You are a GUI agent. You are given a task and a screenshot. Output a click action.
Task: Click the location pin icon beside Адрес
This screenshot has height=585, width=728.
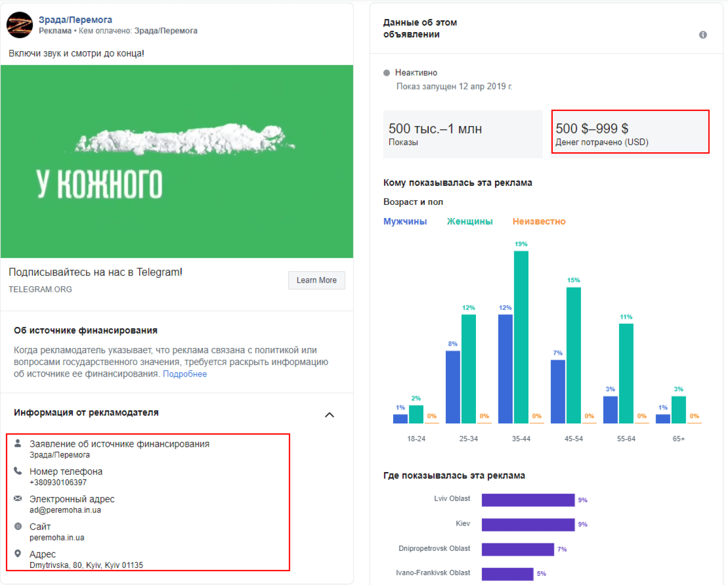click(x=18, y=554)
